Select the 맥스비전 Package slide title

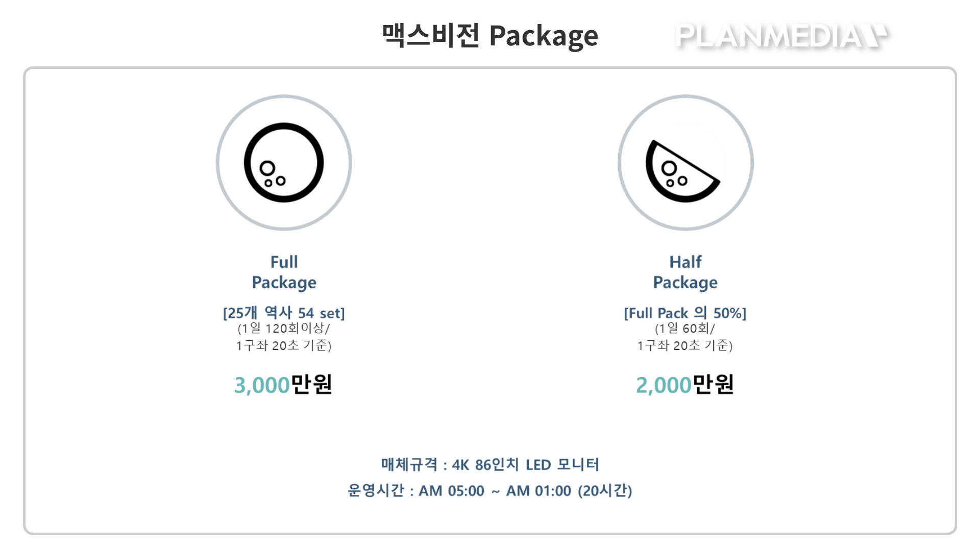tap(489, 35)
